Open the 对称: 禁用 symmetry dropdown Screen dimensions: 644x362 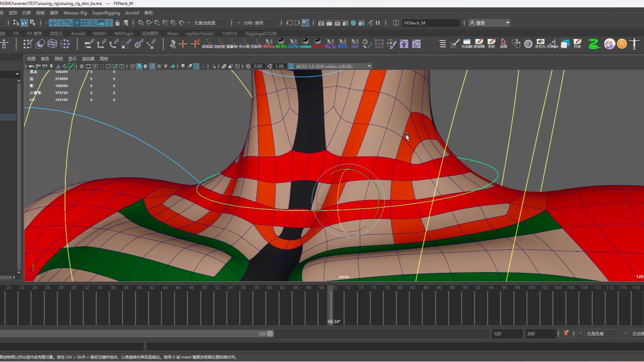(x=259, y=23)
